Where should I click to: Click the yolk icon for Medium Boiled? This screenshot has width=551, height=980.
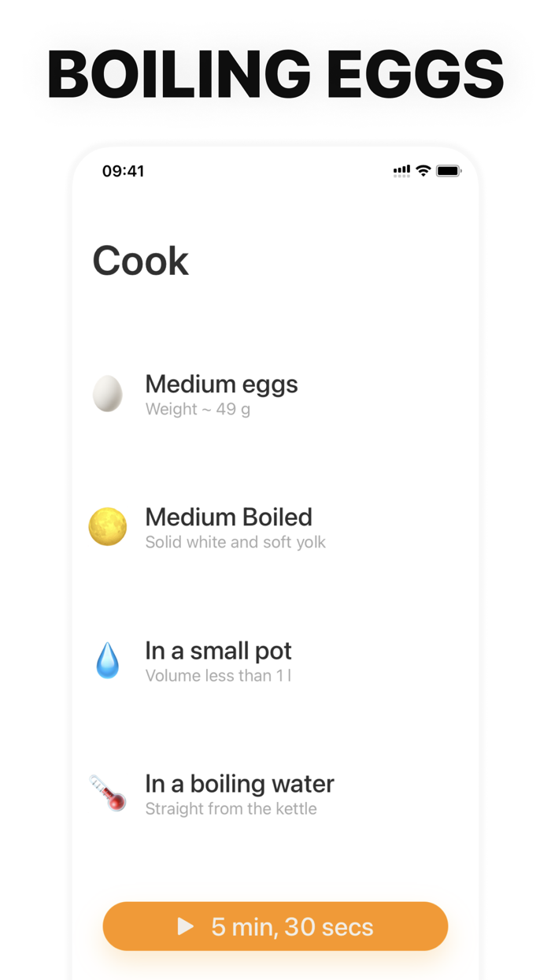click(107, 527)
